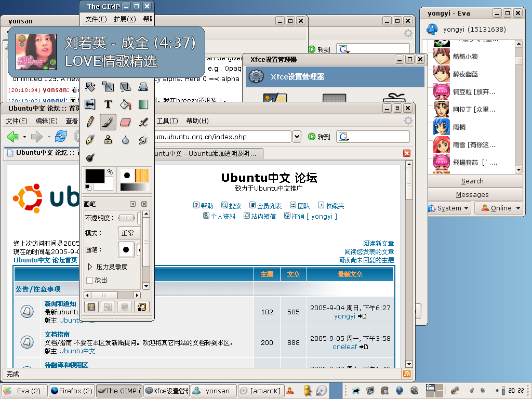Viewport: 532px width, 399px height.
Task: Adjust the 不透明度 opacity slider
Action: [127, 218]
